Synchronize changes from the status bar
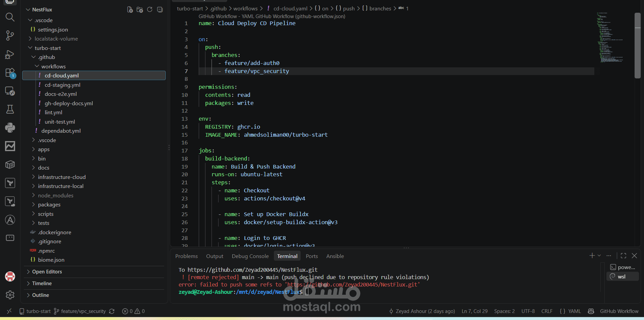 [112, 311]
